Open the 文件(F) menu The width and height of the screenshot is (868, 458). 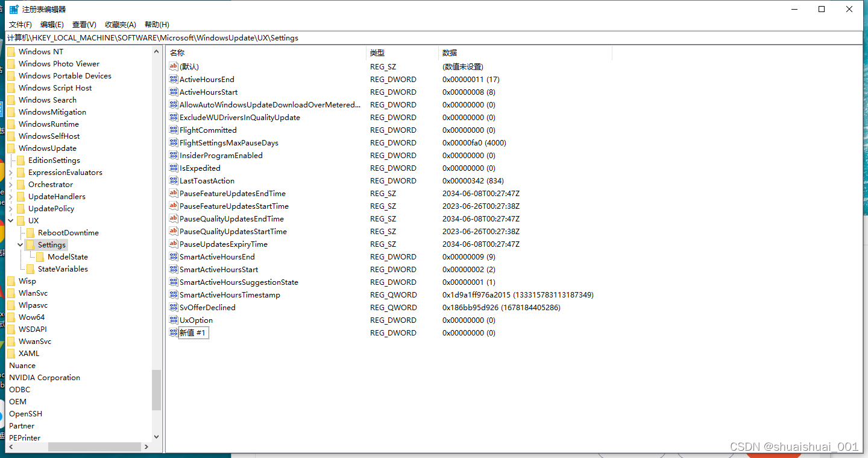[x=20, y=24]
